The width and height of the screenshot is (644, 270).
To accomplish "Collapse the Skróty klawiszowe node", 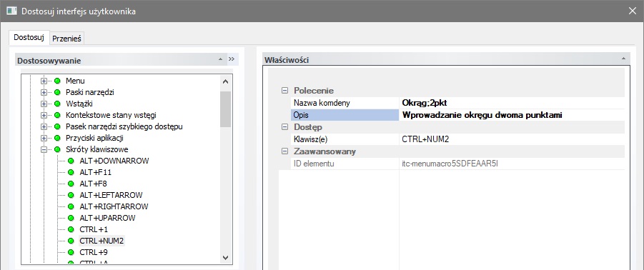I will click(x=44, y=150).
